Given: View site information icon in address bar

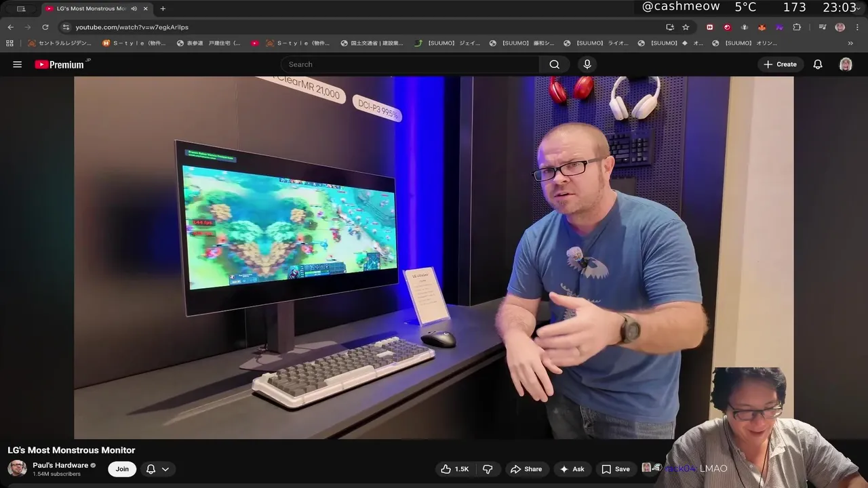Looking at the screenshot, I should coord(66,27).
